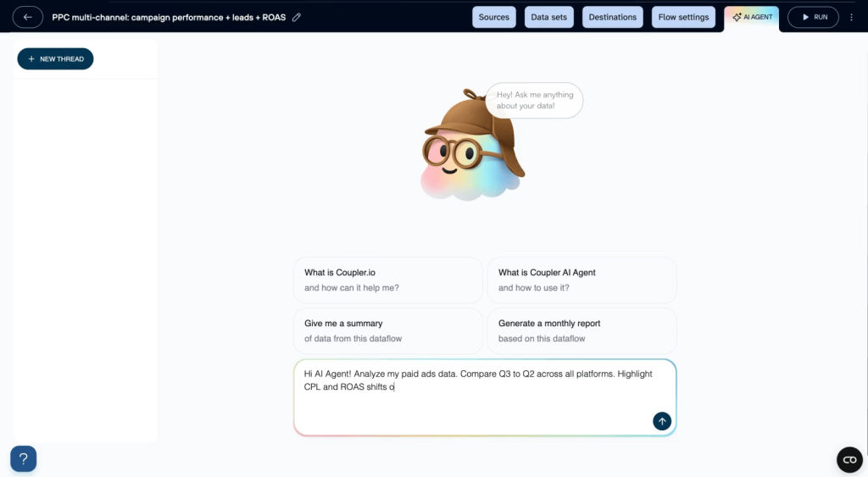Switch to the Sources tab
The width and height of the screenshot is (868, 477).
pos(493,17)
